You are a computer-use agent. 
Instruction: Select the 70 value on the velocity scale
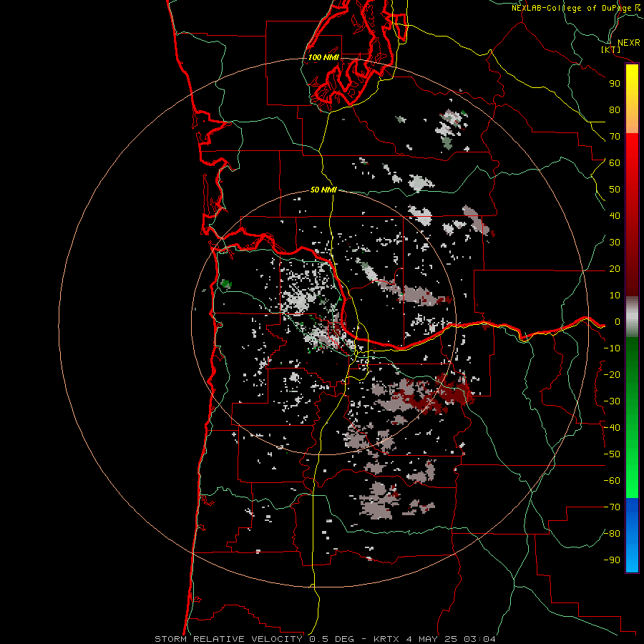[x=615, y=137]
